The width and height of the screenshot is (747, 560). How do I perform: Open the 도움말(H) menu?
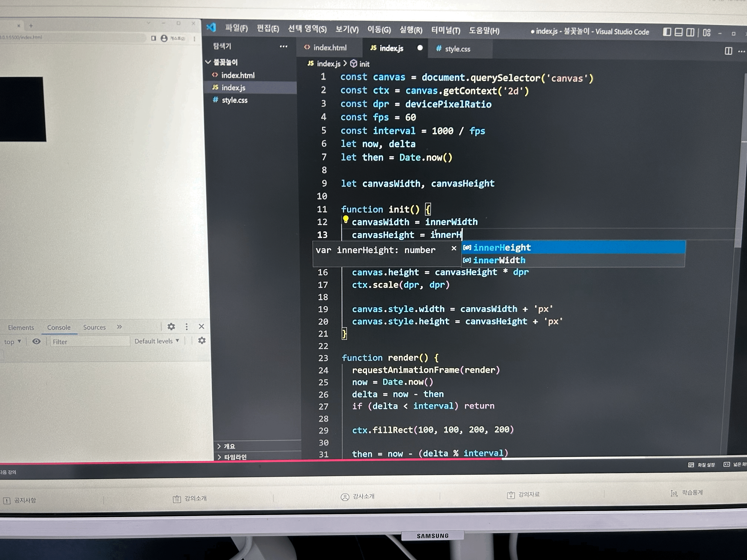[484, 31]
